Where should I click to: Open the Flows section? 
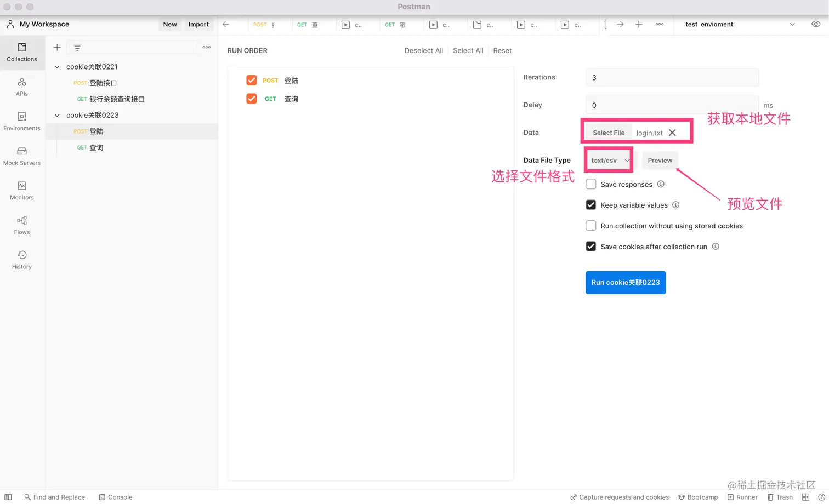click(x=22, y=225)
